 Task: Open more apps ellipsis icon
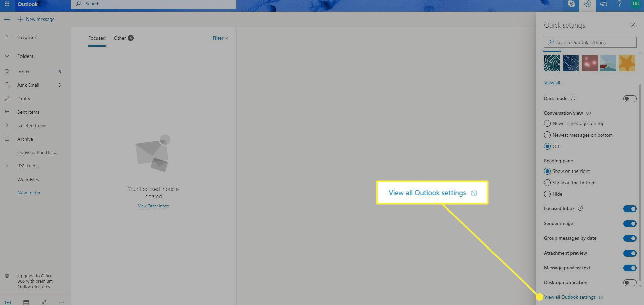point(62,302)
